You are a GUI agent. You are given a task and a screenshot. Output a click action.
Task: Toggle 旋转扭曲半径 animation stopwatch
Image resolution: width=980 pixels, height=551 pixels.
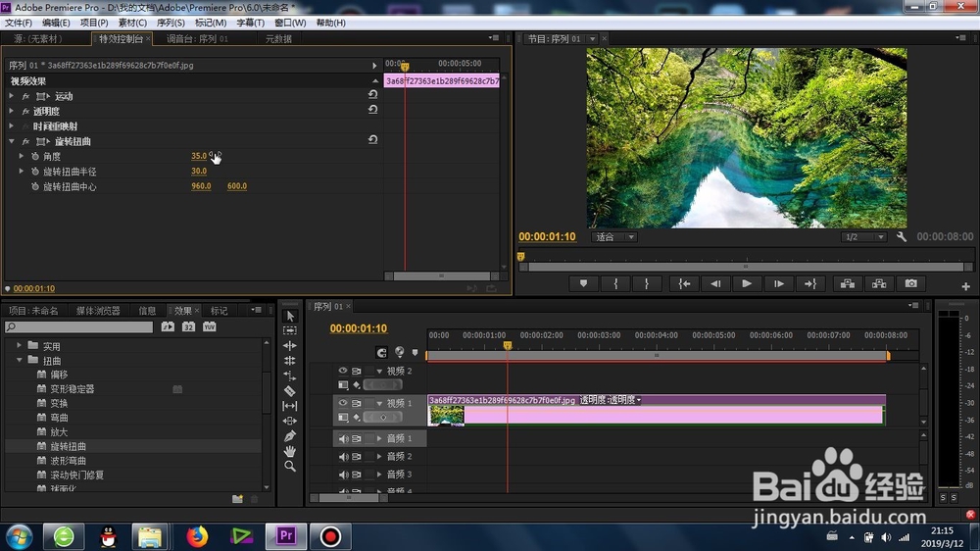pyautogui.click(x=35, y=172)
